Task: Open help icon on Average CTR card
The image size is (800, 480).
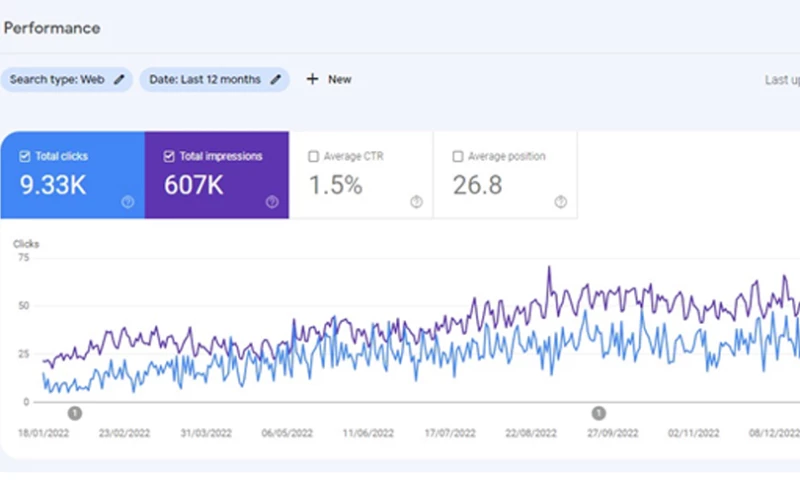Action: [416, 202]
